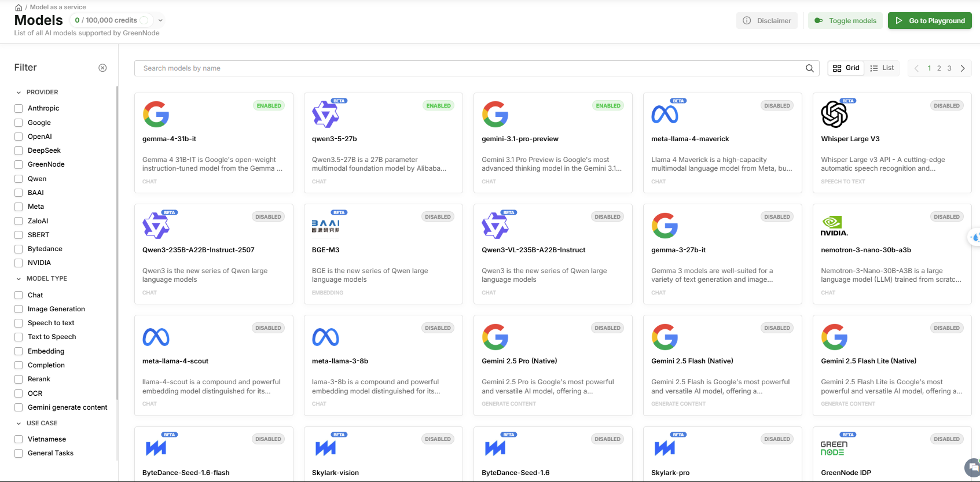Switch to List view
The image size is (980, 482).
point(882,68)
